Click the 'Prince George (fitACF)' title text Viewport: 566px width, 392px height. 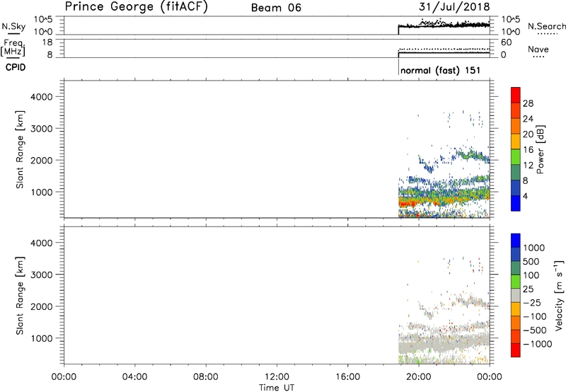coord(137,6)
